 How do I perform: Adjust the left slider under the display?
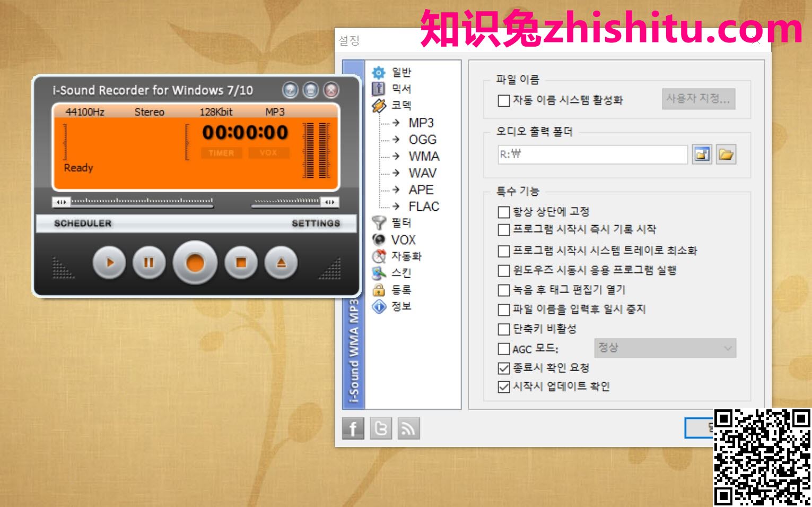tap(133, 202)
